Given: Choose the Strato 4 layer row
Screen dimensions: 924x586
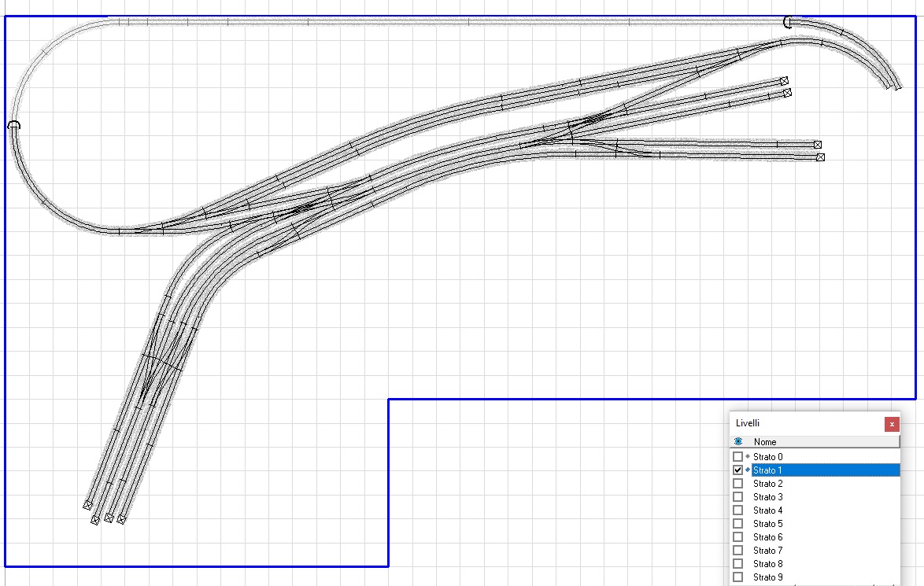Looking at the screenshot, I should coord(767,510).
